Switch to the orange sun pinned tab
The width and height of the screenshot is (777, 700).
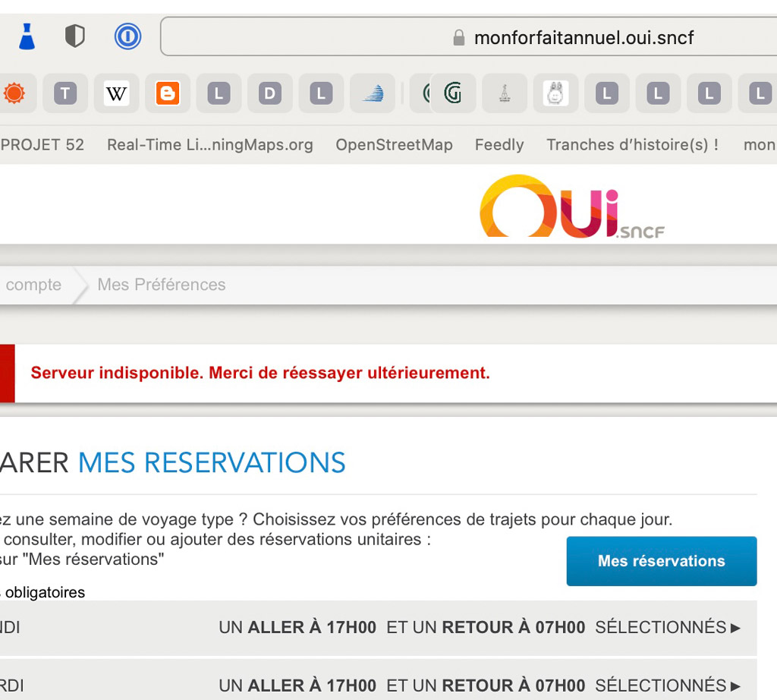pos(14,93)
